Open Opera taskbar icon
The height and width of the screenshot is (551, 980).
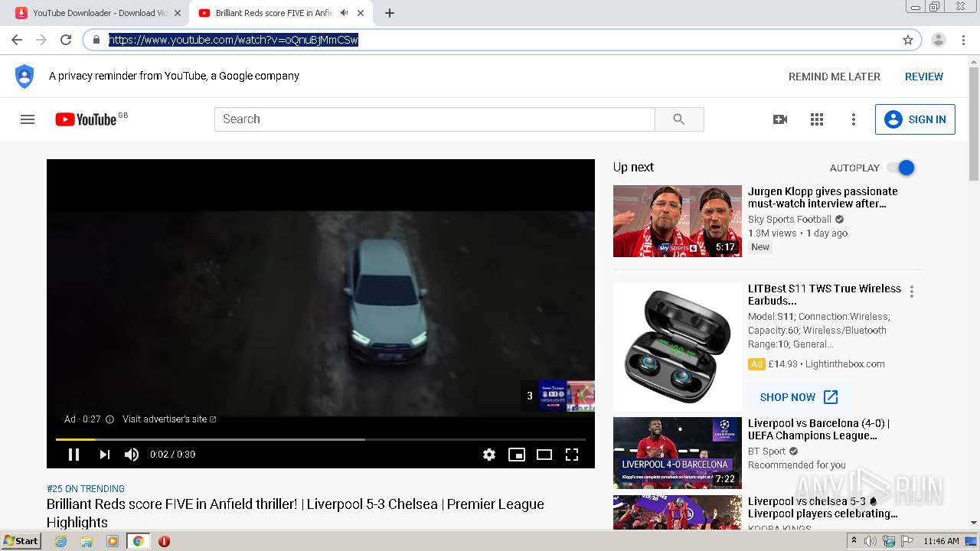coord(164,541)
